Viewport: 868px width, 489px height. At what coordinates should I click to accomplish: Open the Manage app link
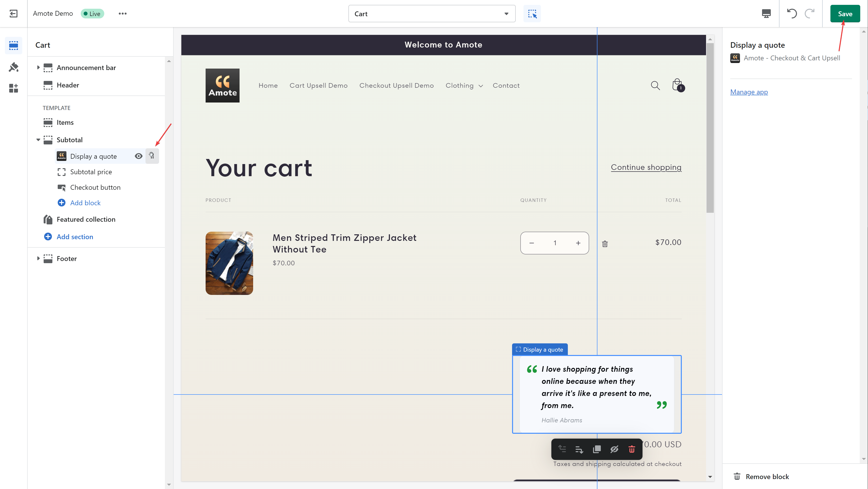[x=749, y=92]
